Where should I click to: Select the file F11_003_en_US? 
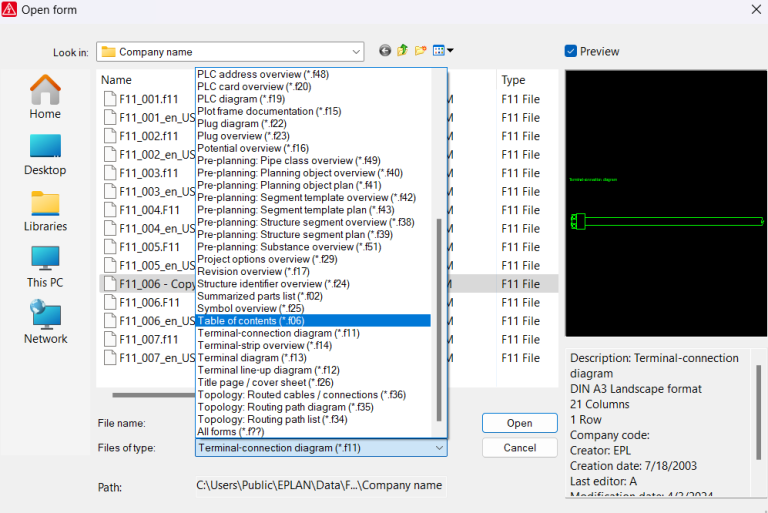point(150,192)
